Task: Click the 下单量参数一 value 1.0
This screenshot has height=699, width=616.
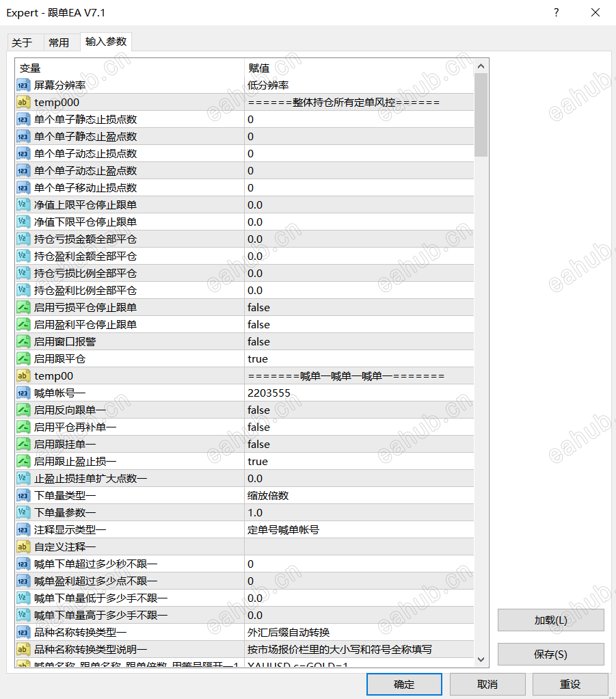Action: tap(359, 513)
